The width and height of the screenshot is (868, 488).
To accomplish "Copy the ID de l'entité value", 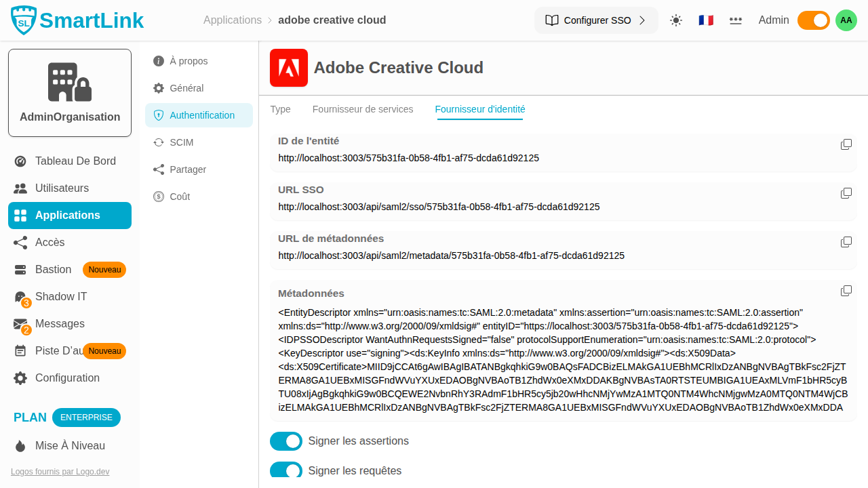I will [846, 144].
